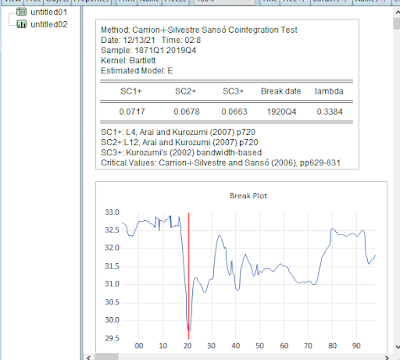Click the Sample: 1871Q1 2019Q4 line

[x=148, y=50]
